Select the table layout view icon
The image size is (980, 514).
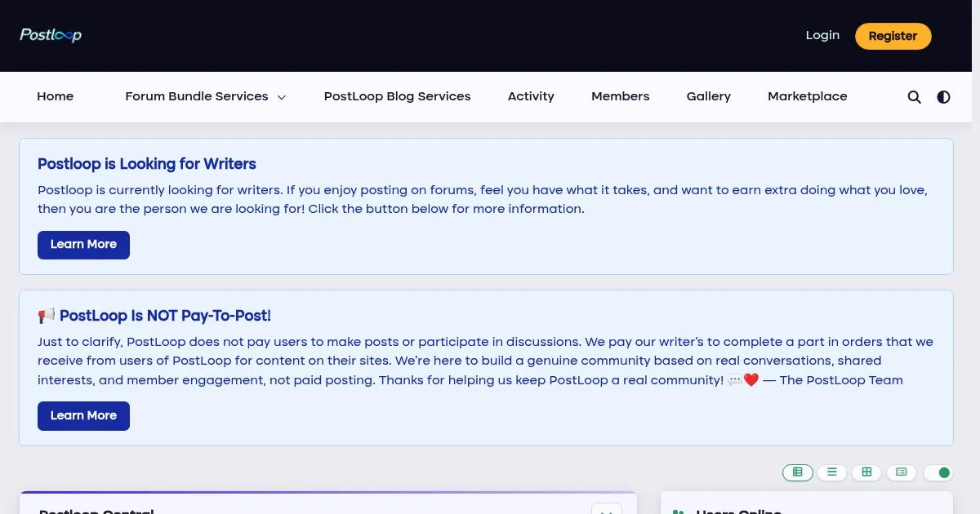click(x=798, y=472)
